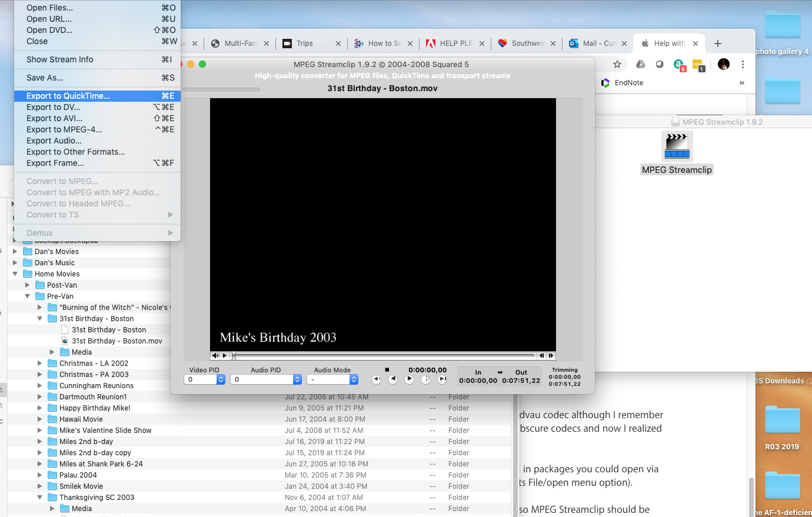The height and width of the screenshot is (517, 812).
Task: Bookmark this page with the star icon
Action: tap(617, 64)
